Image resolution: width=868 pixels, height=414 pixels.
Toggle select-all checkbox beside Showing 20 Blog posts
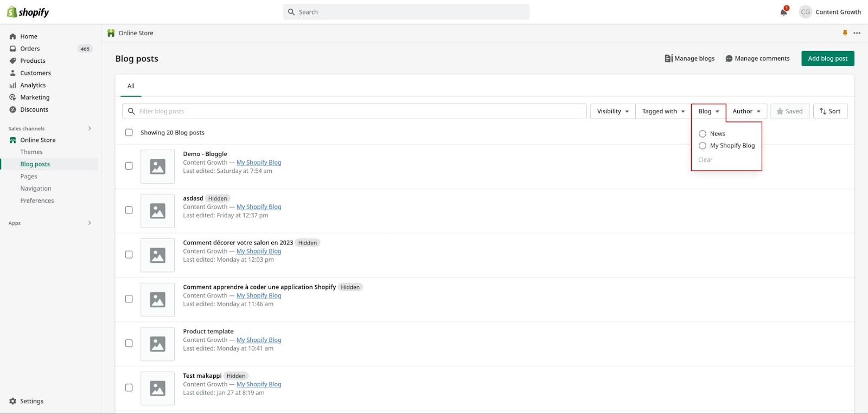pyautogui.click(x=129, y=132)
